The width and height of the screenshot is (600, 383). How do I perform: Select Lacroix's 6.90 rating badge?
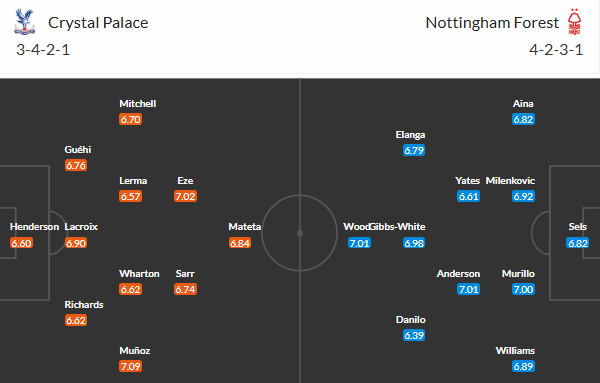76,243
